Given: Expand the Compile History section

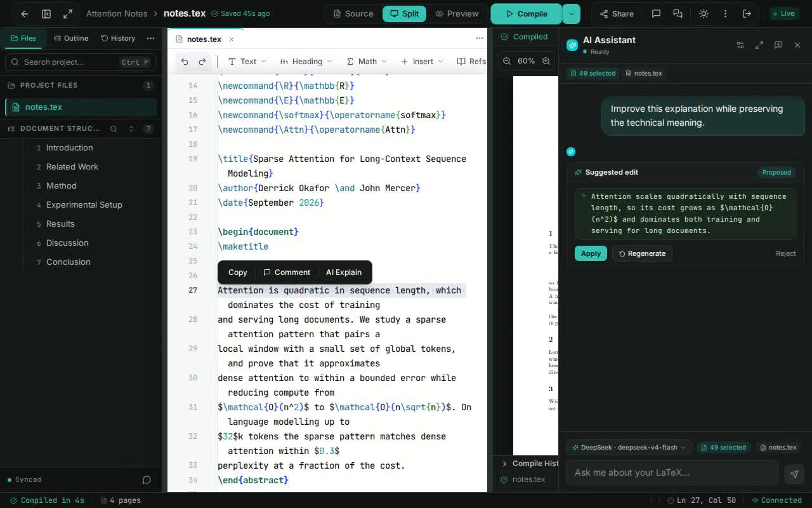Looking at the screenshot, I should coord(530,464).
